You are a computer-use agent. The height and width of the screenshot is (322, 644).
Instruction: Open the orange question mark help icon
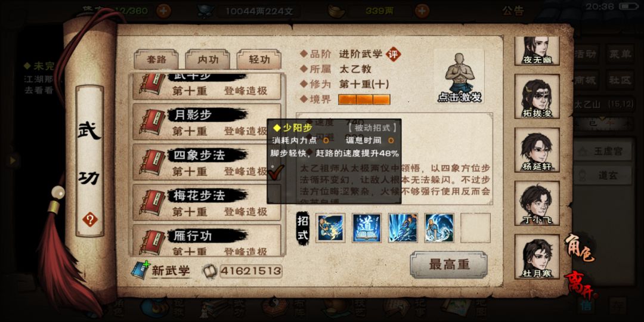[x=90, y=219]
